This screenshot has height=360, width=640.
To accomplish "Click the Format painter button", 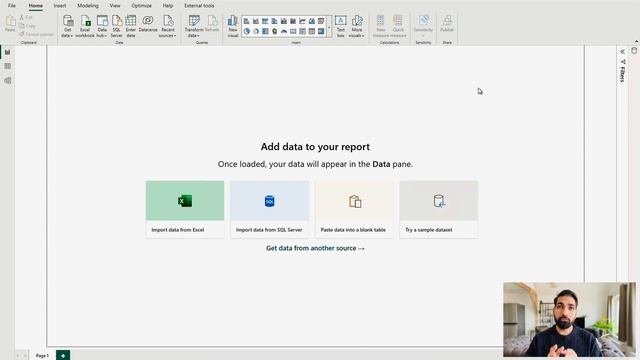I will tap(37, 34).
